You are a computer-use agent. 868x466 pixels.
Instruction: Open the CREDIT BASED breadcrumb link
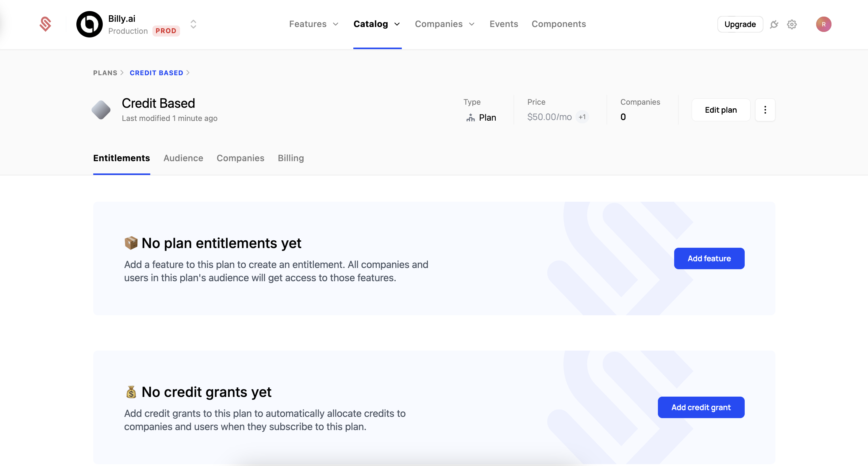pos(156,72)
